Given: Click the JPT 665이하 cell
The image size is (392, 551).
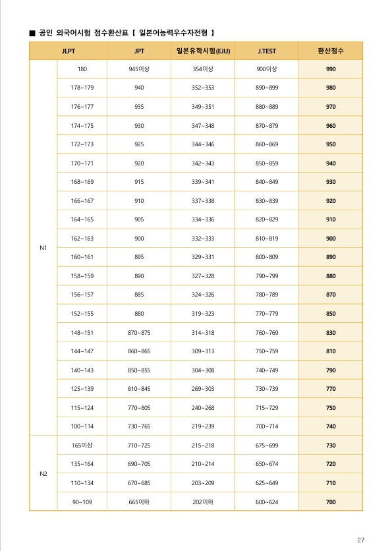Looking at the screenshot, I should click(139, 502).
